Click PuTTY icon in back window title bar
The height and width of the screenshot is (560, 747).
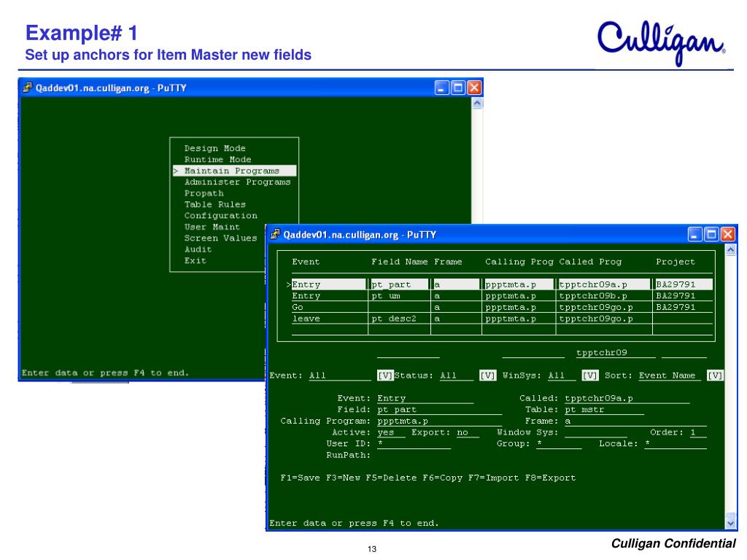coord(28,87)
